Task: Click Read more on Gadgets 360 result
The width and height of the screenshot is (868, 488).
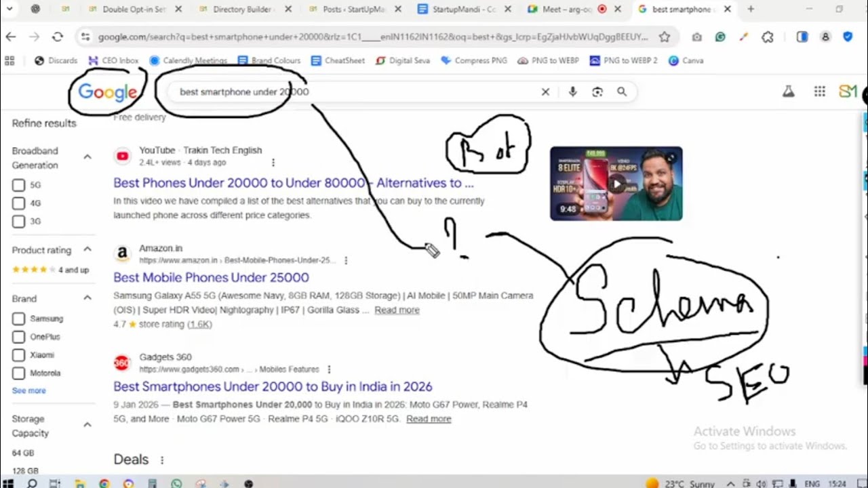Action: pos(429,419)
